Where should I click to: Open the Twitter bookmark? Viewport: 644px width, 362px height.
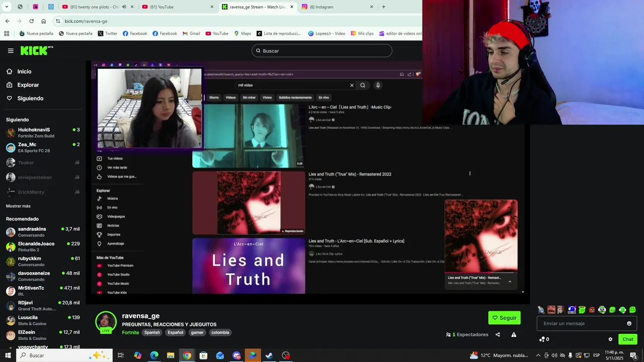(x=108, y=34)
